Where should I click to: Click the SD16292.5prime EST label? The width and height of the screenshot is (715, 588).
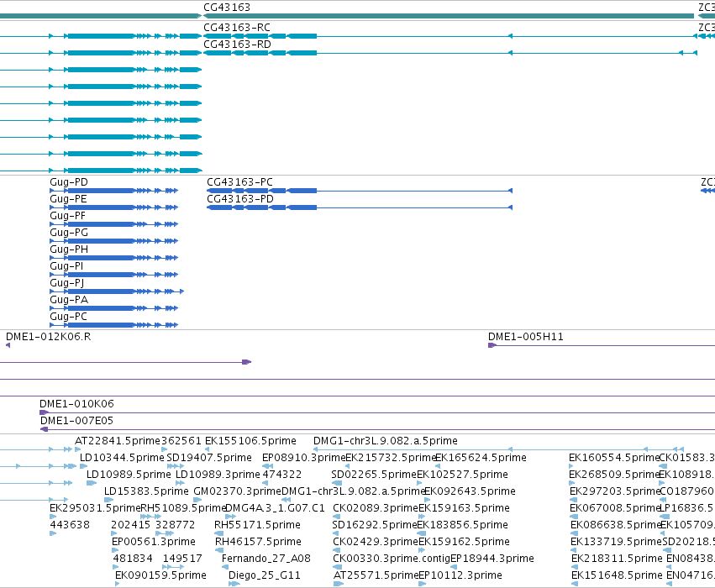[375, 525]
